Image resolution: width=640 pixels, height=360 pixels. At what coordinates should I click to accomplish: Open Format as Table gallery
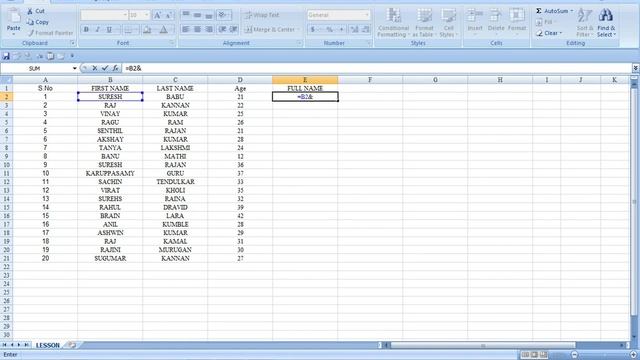pyautogui.click(x=424, y=23)
